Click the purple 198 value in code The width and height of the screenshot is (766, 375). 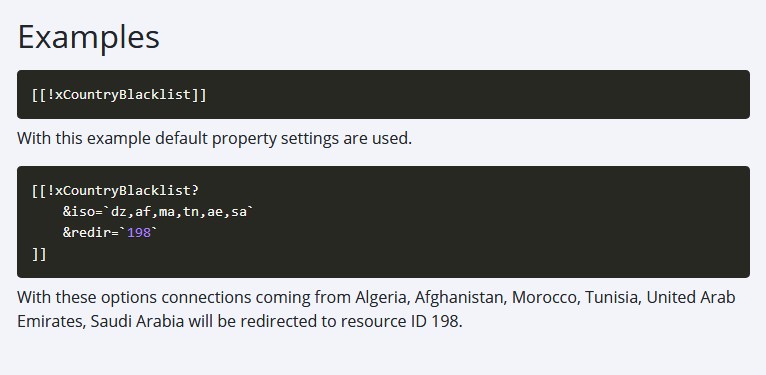139,233
